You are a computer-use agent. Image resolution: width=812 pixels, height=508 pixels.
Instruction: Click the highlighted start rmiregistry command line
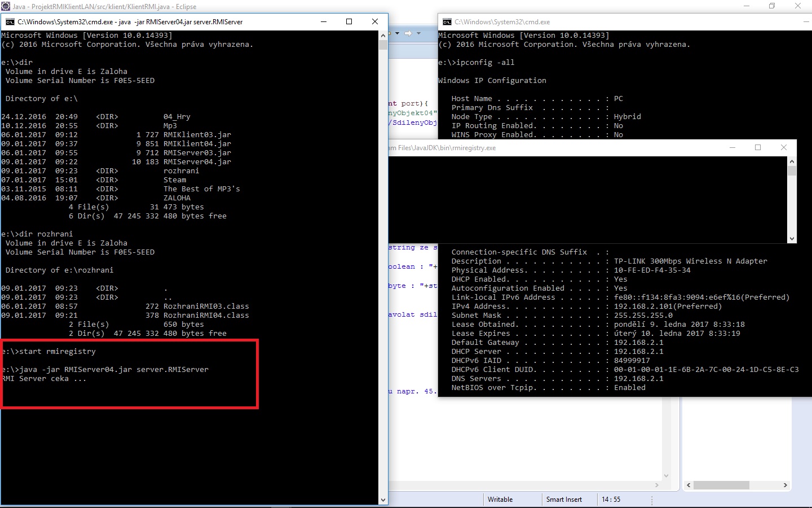[51, 351]
